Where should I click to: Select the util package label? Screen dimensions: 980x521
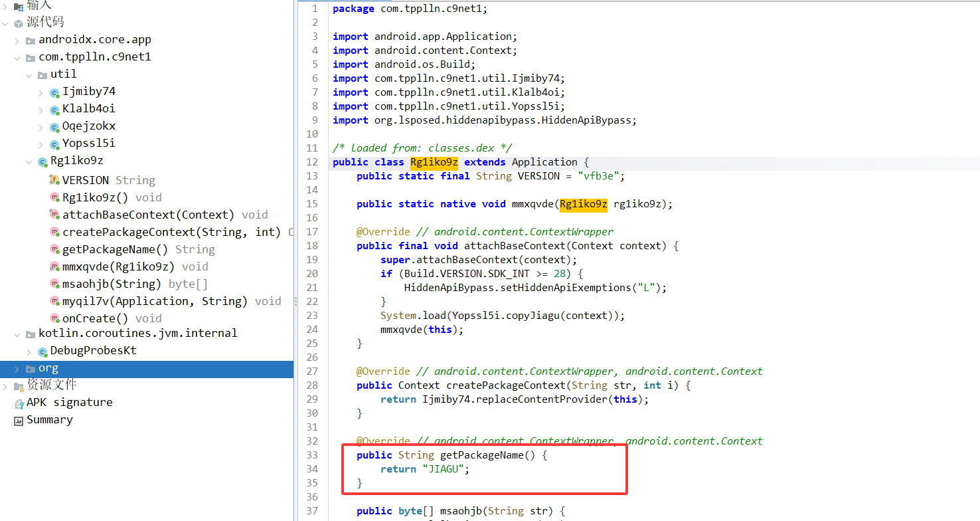(64, 74)
